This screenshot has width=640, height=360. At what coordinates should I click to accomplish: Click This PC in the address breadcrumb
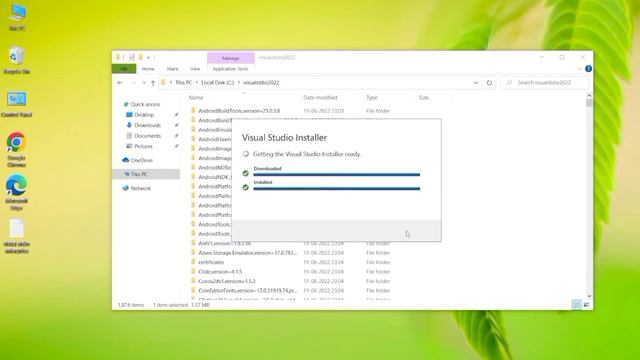[x=183, y=82]
